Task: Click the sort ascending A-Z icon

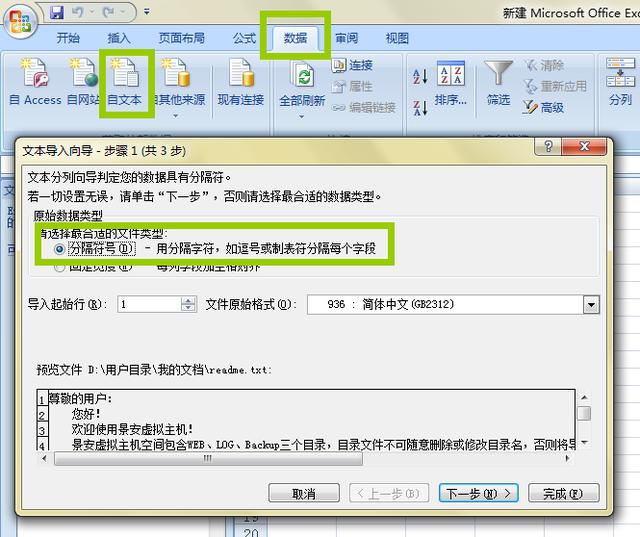Action: coord(420,76)
